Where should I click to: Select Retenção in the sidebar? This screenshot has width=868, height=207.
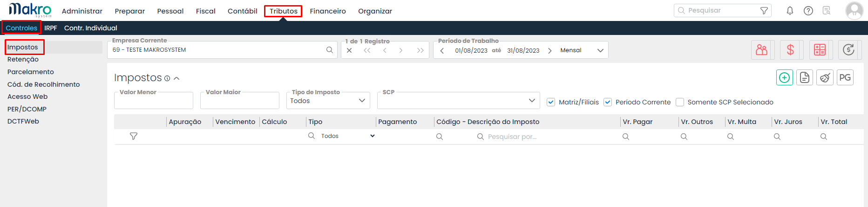(x=23, y=59)
